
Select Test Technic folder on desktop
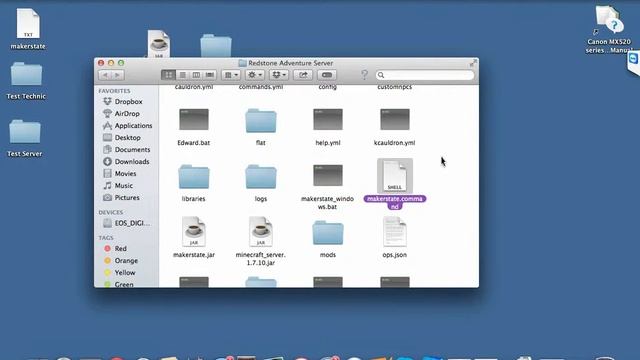[x=27, y=74]
